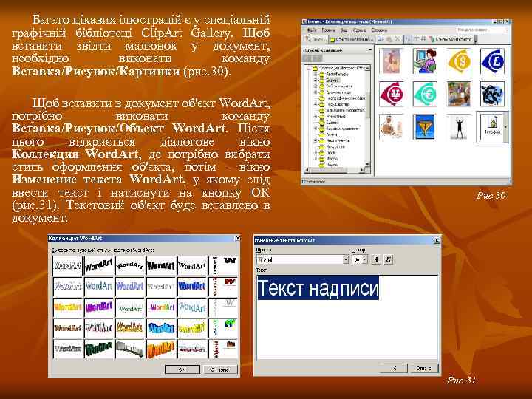Select the thumbnails view icon
The height and width of the screenshot is (399, 532).
point(408,39)
